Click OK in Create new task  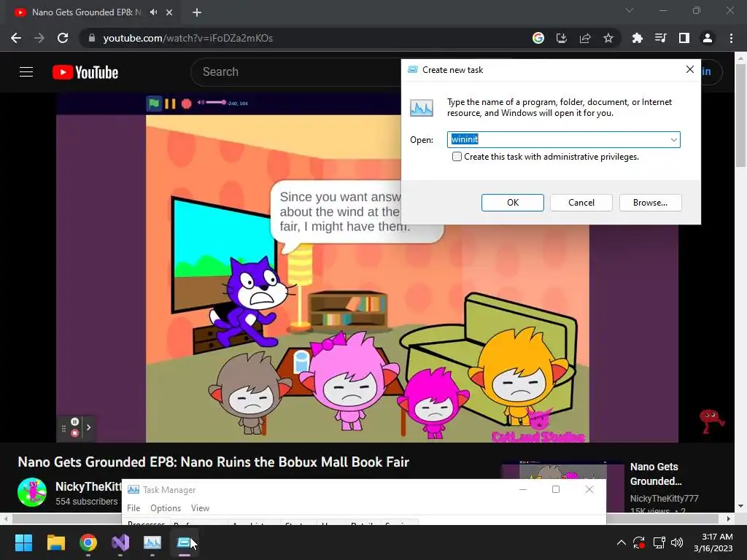513,203
